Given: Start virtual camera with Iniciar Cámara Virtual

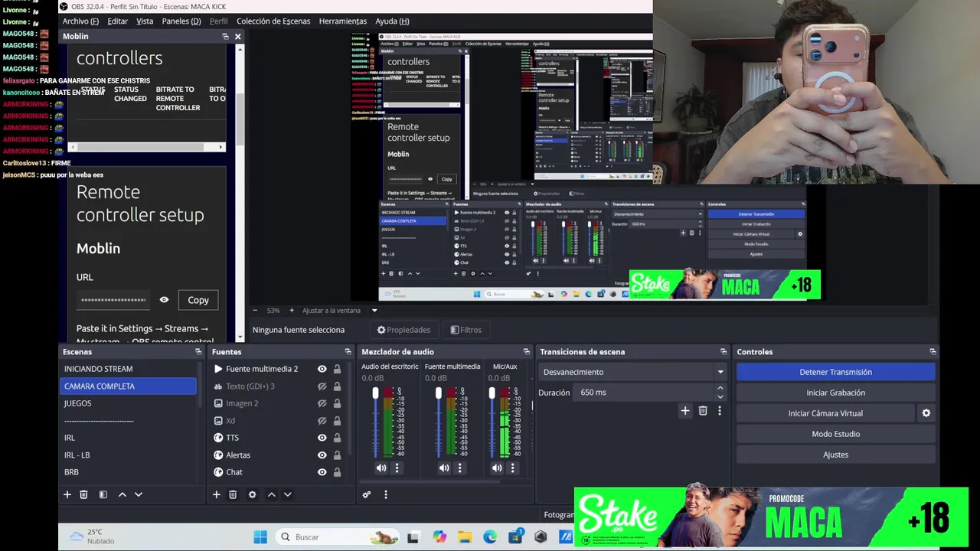Looking at the screenshot, I should coord(825,413).
